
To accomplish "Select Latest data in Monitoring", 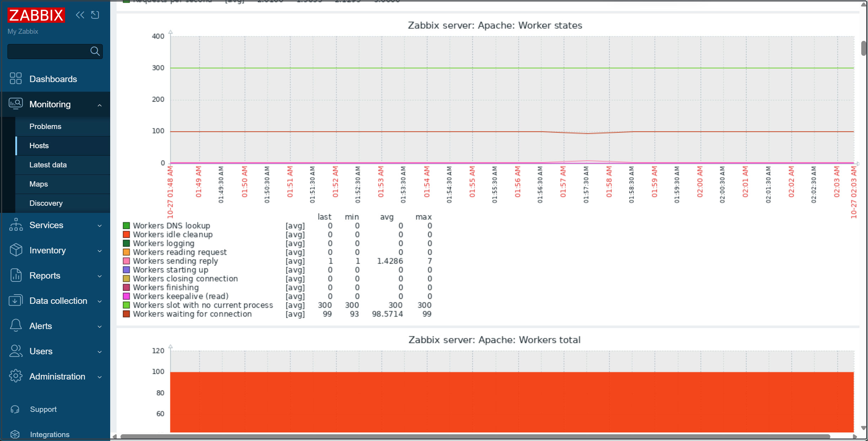I will [x=48, y=165].
